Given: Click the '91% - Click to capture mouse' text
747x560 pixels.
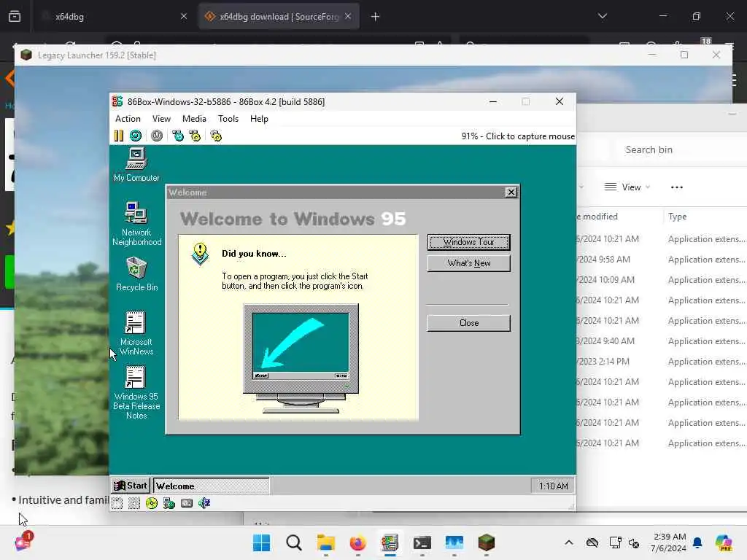Looking at the screenshot, I should coord(518,136).
